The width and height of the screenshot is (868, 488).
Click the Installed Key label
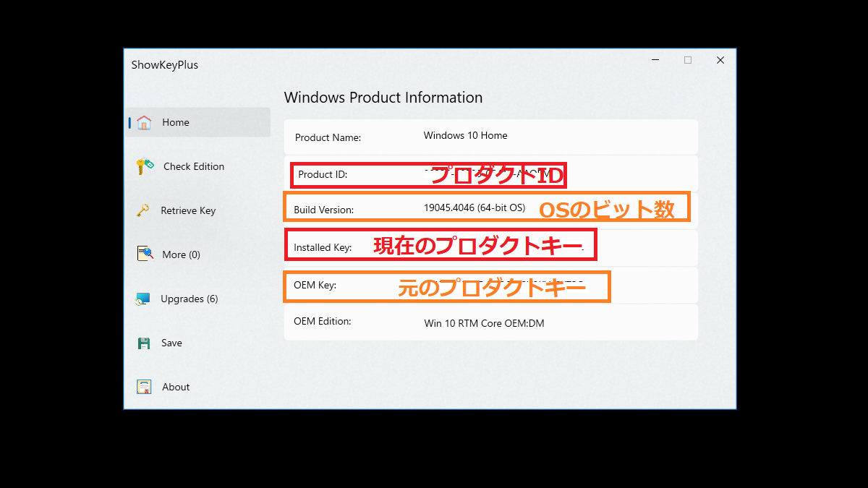323,247
